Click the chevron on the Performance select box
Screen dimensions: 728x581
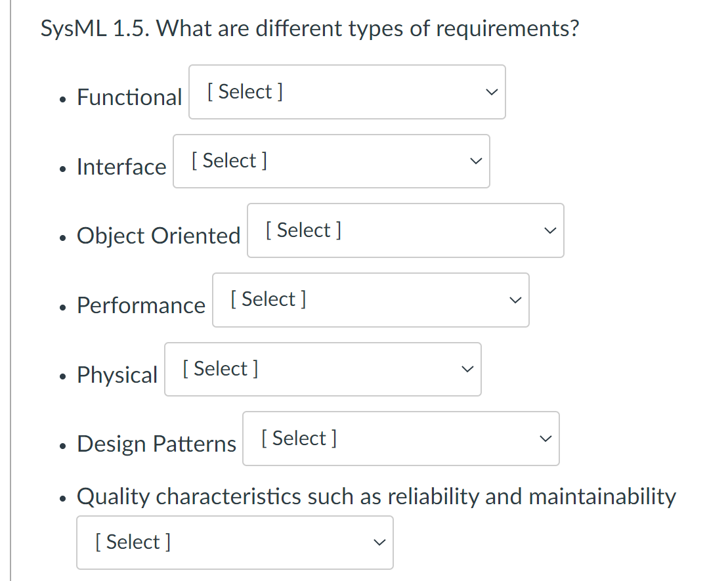(515, 300)
